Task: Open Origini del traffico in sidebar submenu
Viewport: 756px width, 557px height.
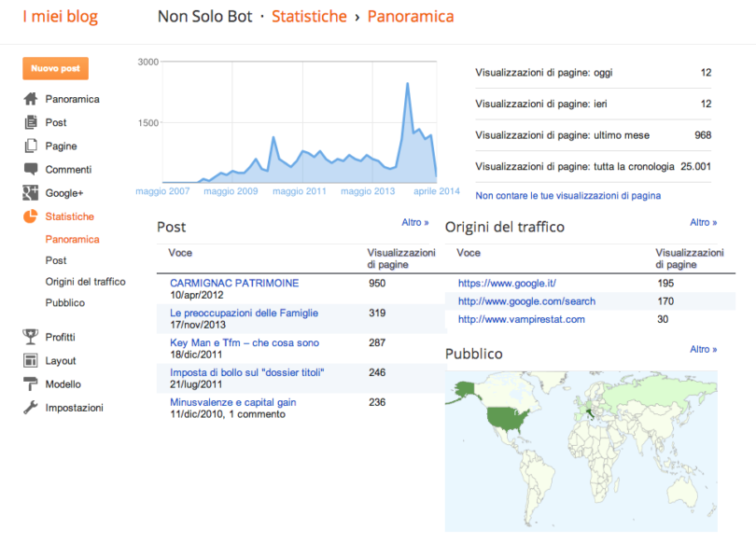Action: click(x=85, y=282)
